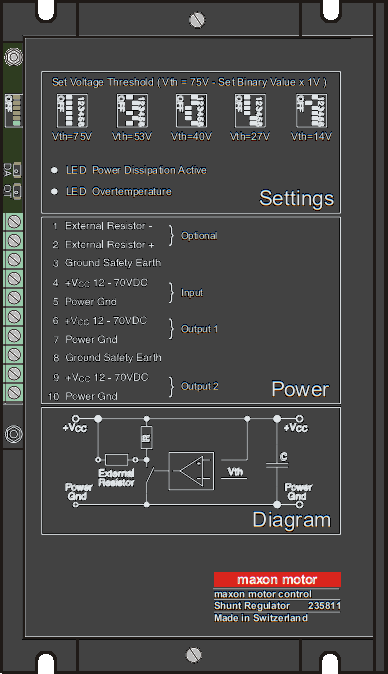The height and width of the screenshot is (674, 388).
Task: Click the Output 1 bracket label
Action: click(199, 329)
